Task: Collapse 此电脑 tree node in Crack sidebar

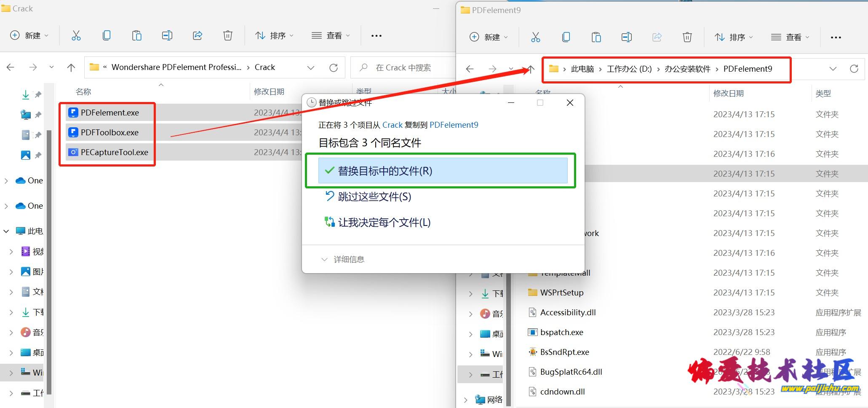Action: click(6, 231)
